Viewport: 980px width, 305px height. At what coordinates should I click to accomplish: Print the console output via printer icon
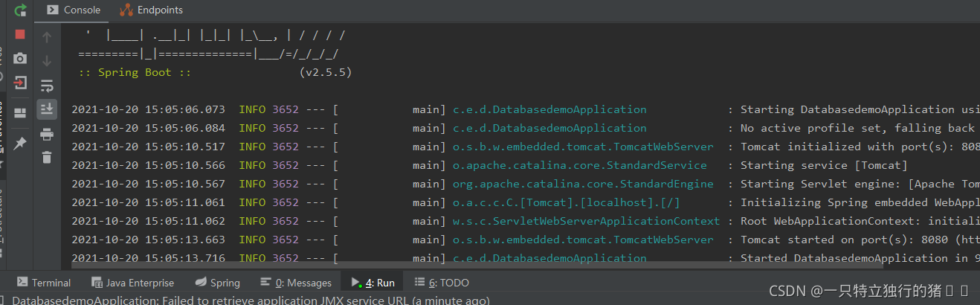coord(47,135)
